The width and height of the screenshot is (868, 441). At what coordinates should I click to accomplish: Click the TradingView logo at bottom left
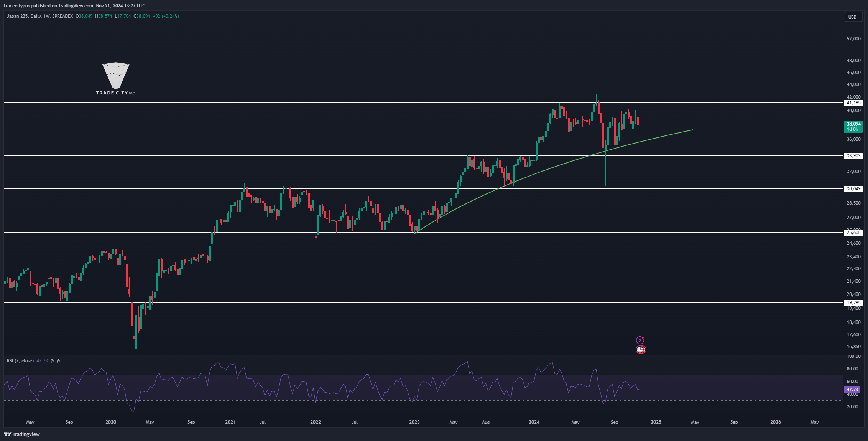22,434
